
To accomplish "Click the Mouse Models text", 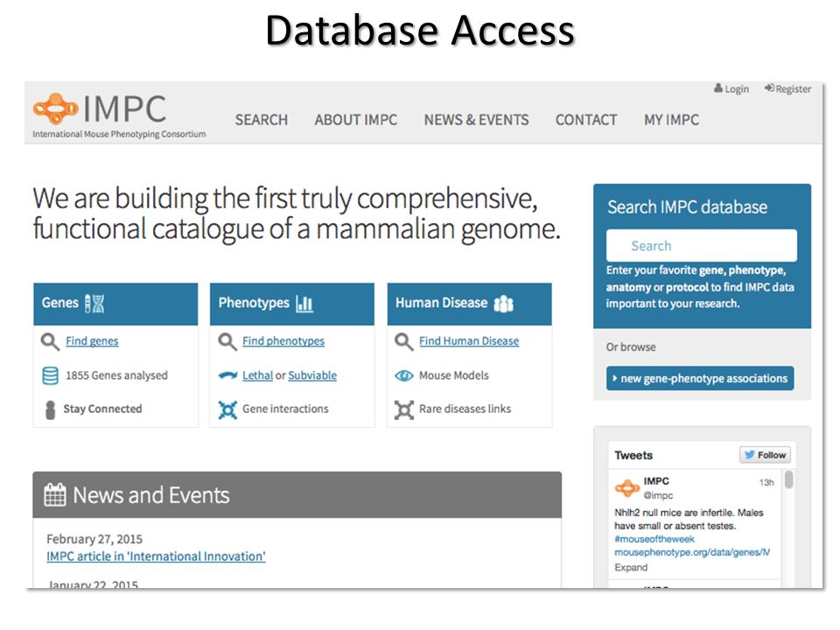I will (x=454, y=375).
